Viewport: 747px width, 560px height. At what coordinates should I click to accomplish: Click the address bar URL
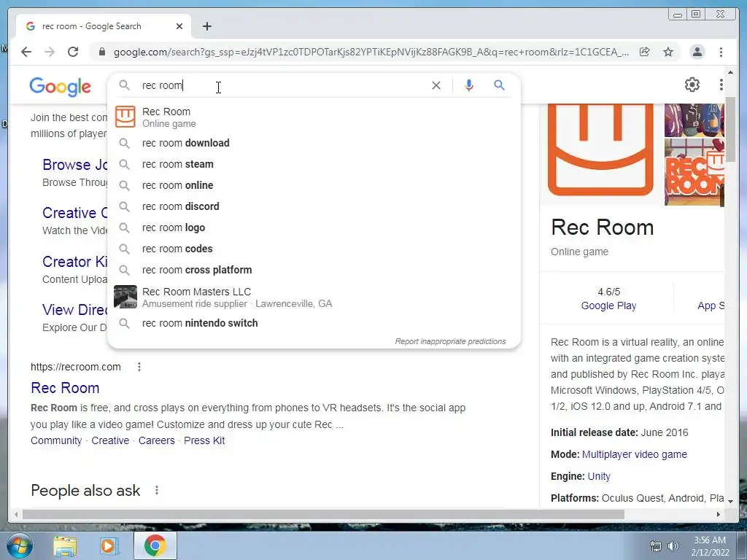tap(371, 52)
